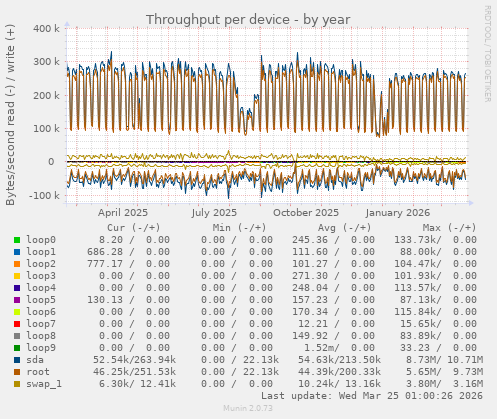The height and width of the screenshot is (419, 497).
Task: Click the y-axis label Bytes/second read write
Action: [10, 115]
